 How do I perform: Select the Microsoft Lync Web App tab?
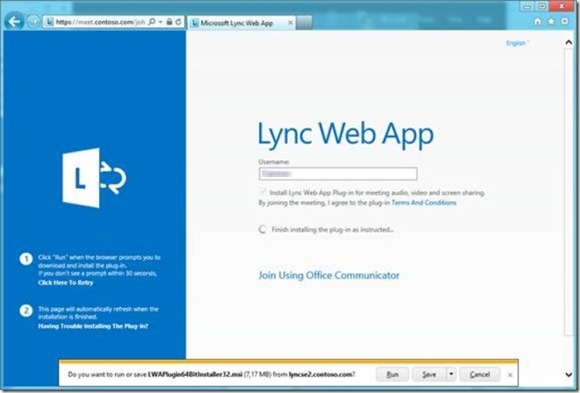(241, 23)
